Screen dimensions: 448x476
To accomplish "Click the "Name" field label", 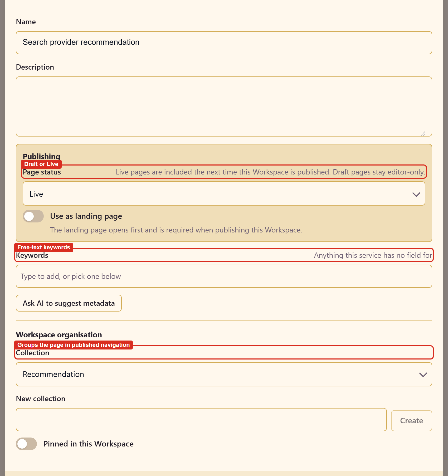I will 26,22.
